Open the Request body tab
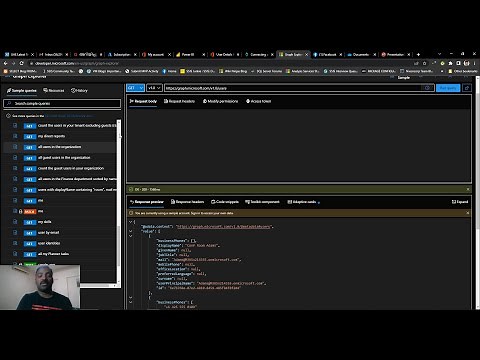Screen dimensions: 480x360 click(x=143, y=101)
